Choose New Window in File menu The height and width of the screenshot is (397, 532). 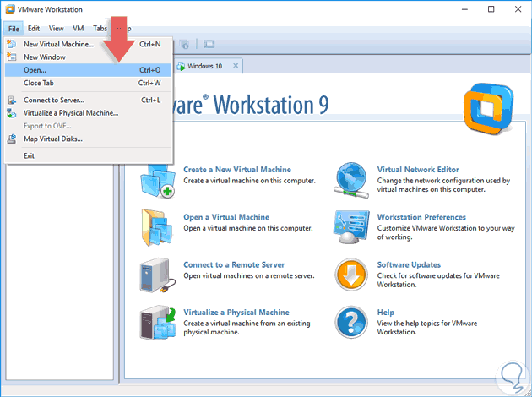[x=88, y=57]
